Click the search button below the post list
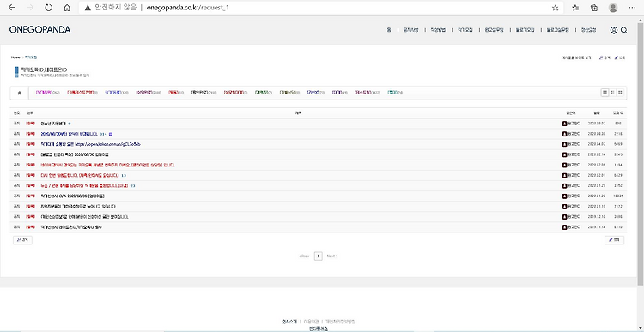Viewport: 644px width, 332px height. tap(22, 240)
